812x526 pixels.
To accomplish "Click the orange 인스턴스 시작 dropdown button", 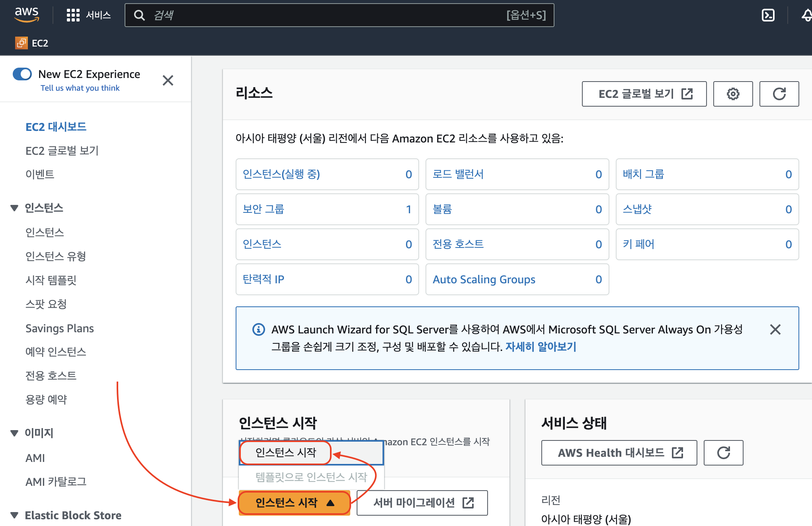I will click(294, 503).
